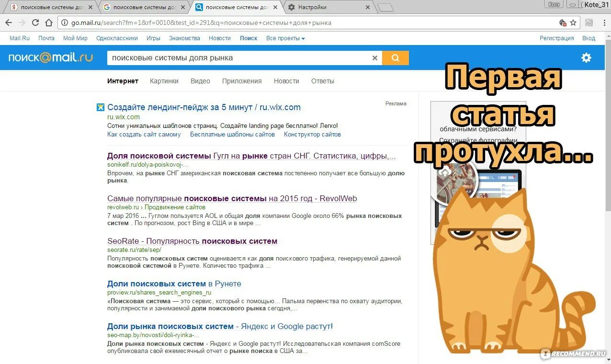This screenshot has width=611, height=364.
Task: Click the Конструктор сайтов sitelink
Action: [x=312, y=135]
